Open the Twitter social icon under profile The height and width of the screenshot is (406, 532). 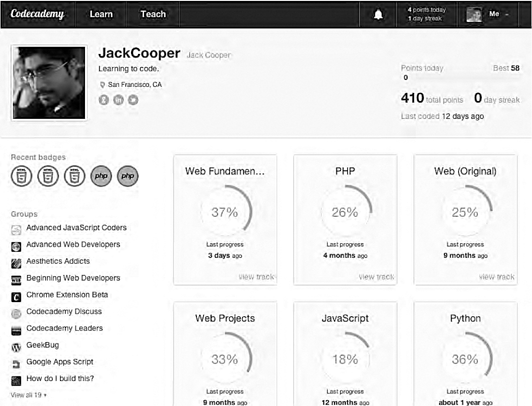pos(133,100)
